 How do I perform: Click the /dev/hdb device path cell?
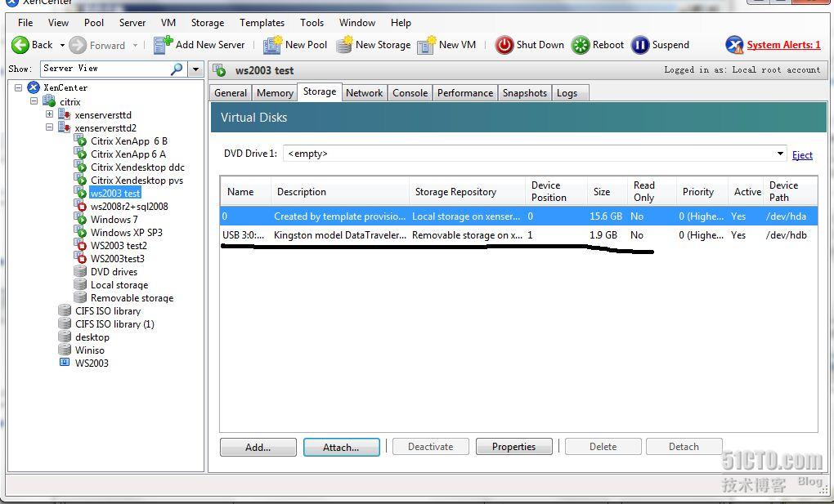(786, 235)
